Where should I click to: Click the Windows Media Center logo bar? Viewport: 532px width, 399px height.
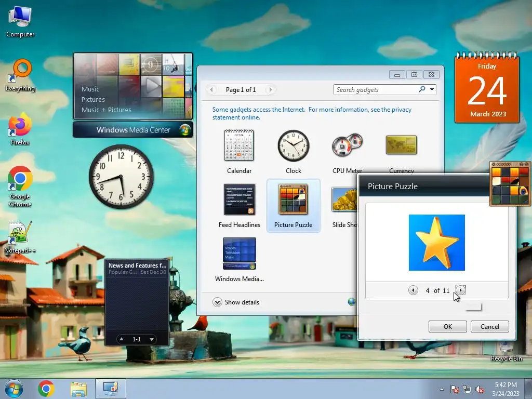[x=133, y=129]
